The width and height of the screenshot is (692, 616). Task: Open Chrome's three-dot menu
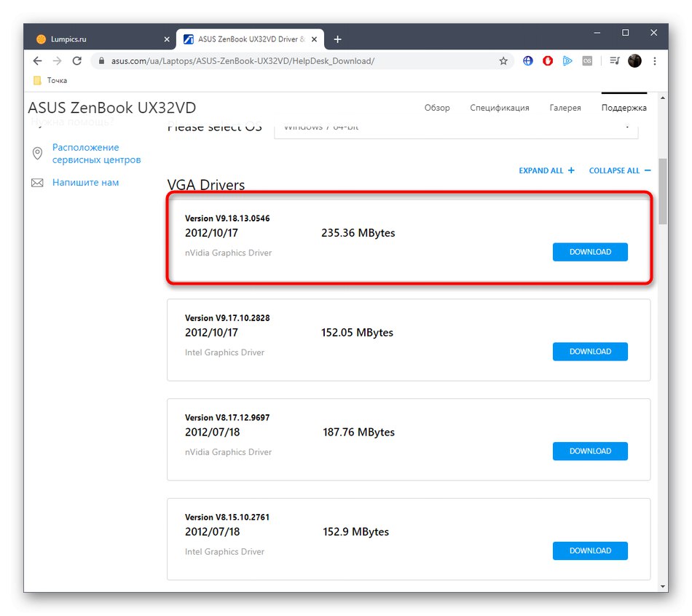click(x=655, y=60)
